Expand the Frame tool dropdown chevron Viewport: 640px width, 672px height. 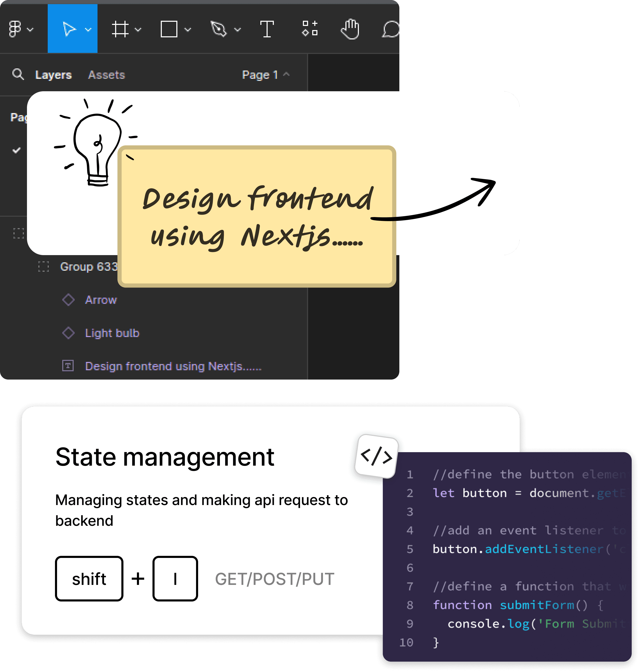pyautogui.click(x=138, y=30)
